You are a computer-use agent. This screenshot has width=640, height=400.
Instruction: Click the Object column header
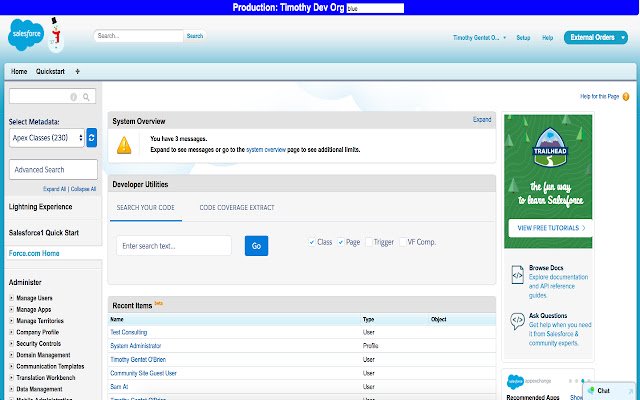438,319
